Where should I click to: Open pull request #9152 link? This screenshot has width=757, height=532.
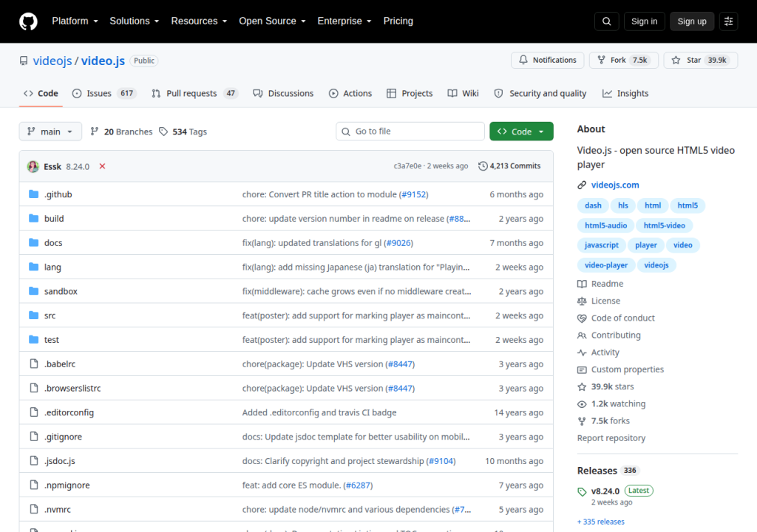click(x=414, y=194)
